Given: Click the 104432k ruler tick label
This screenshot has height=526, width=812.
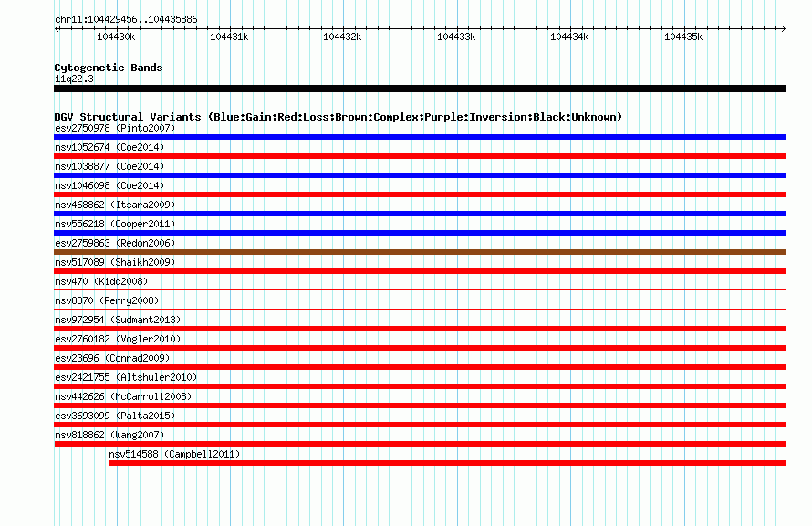Looking at the screenshot, I should pyautogui.click(x=342, y=37).
